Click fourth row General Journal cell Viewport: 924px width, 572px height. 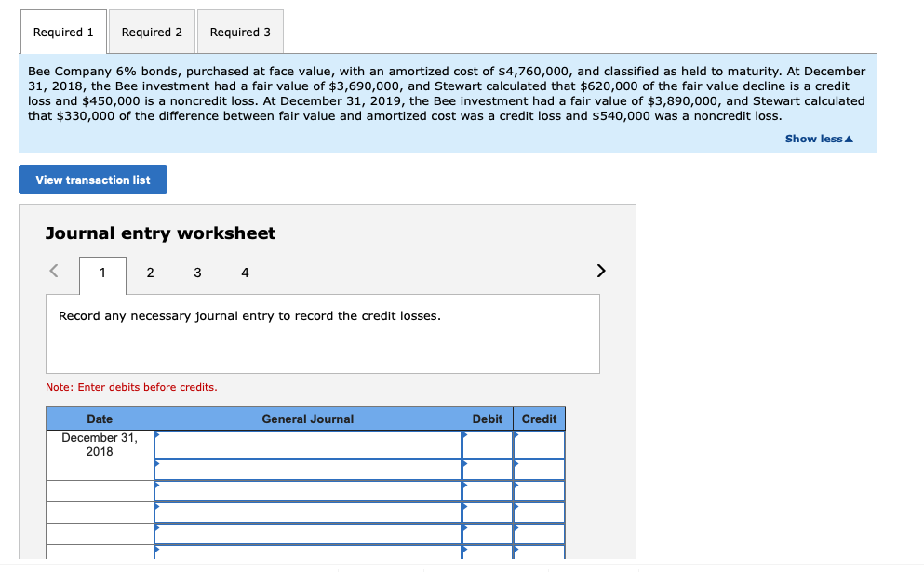[308, 512]
